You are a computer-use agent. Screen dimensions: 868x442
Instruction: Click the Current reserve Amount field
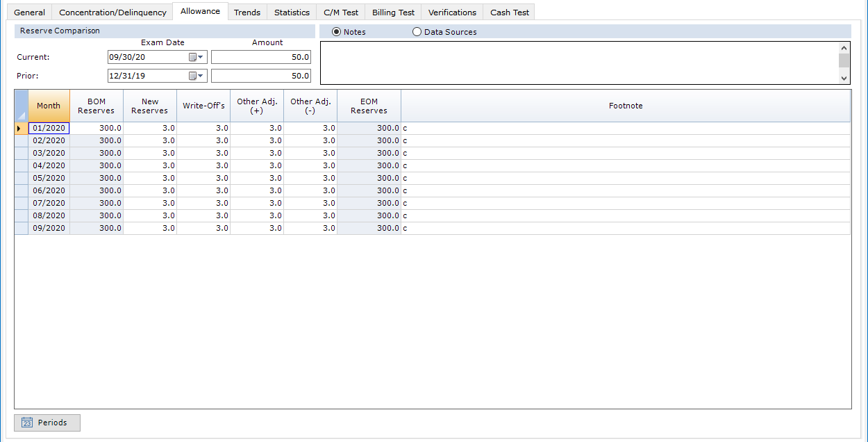261,57
